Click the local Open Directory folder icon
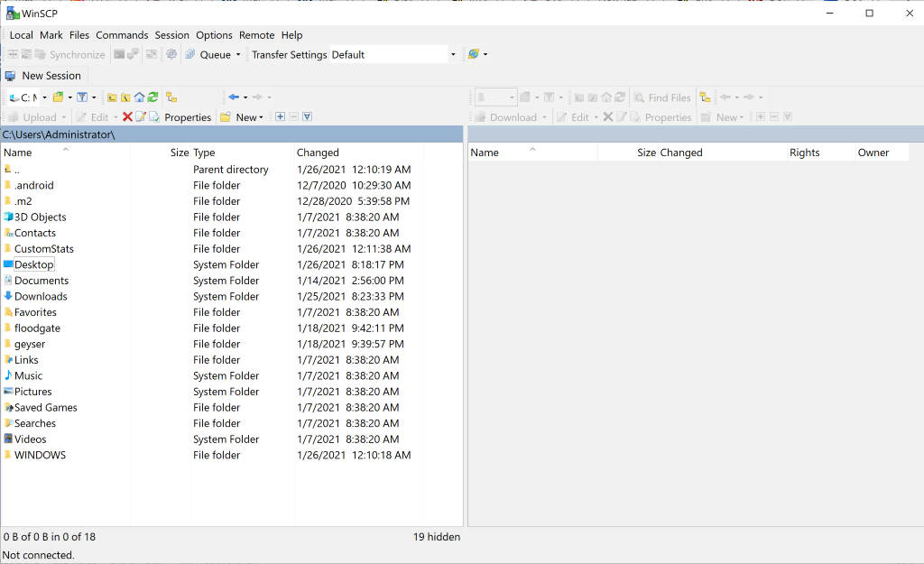Viewport: 924px width, 564px height. (x=58, y=97)
